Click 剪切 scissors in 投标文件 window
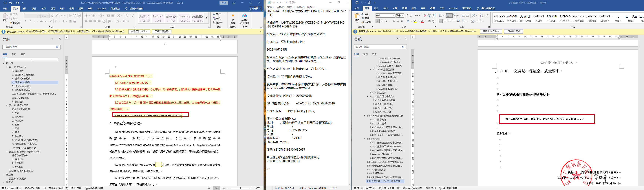644x190 pixels. click(x=363, y=14)
